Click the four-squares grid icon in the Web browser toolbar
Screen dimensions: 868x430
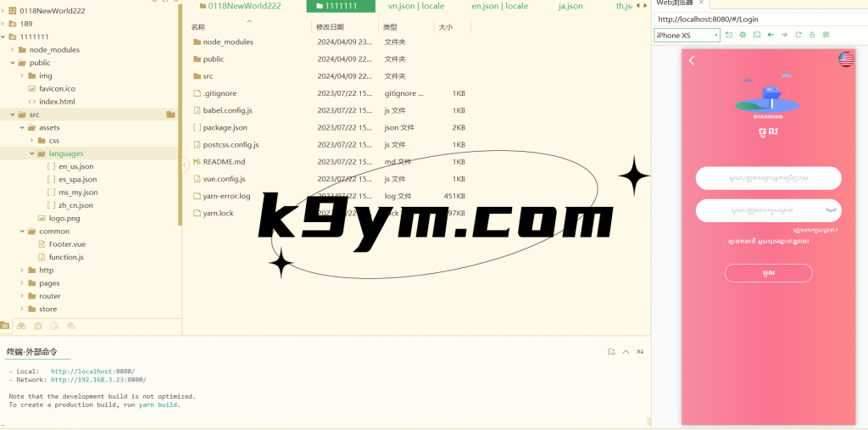coord(826,35)
